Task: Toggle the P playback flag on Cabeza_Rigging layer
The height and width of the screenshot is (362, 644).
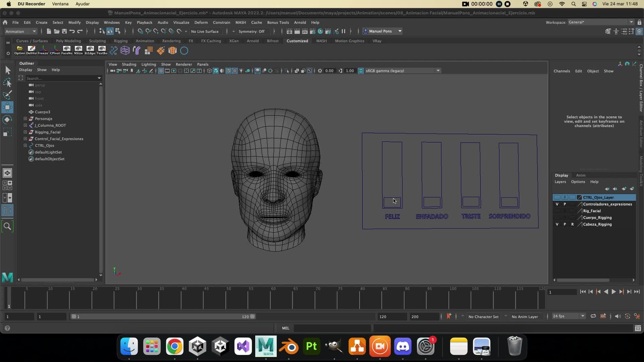Action: point(565,224)
